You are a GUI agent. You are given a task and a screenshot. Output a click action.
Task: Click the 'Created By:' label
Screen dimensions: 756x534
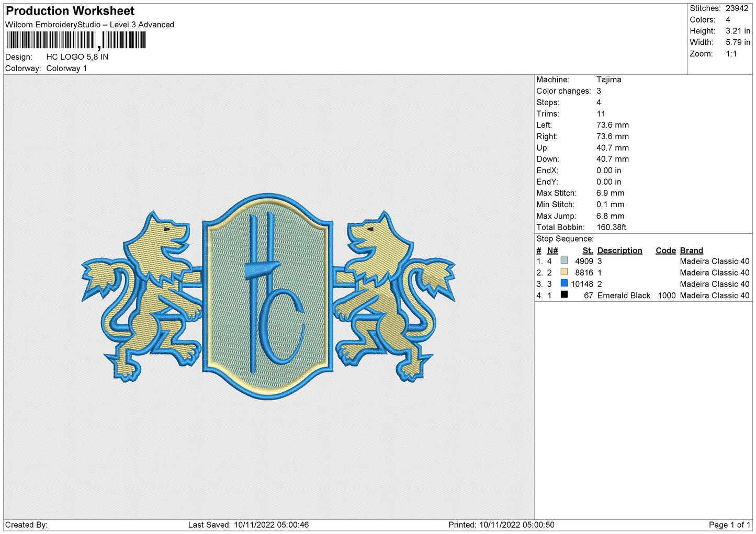point(26,525)
